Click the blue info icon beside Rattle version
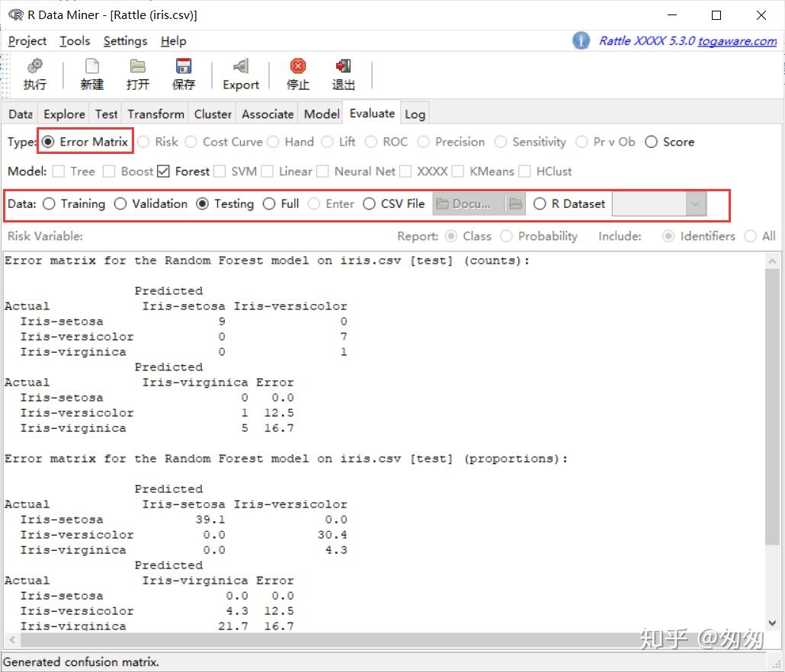Image resolution: width=785 pixels, height=672 pixels. click(x=582, y=40)
